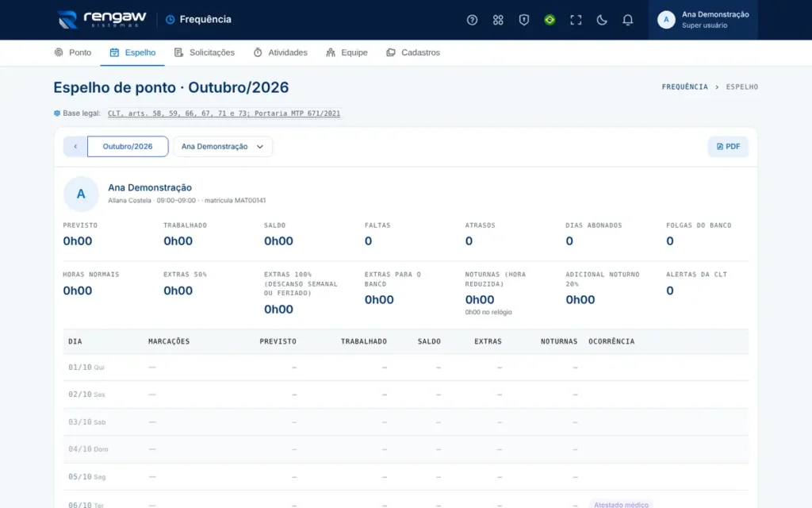
Task: Click the Frequência clock icon
Action: pyautogui.click(x=170, y=20)
